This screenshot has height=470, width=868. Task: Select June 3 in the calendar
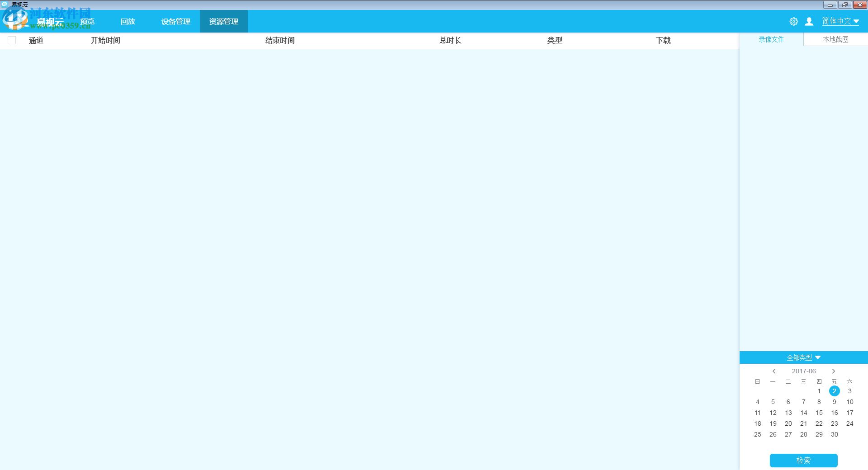coord(849,391)
